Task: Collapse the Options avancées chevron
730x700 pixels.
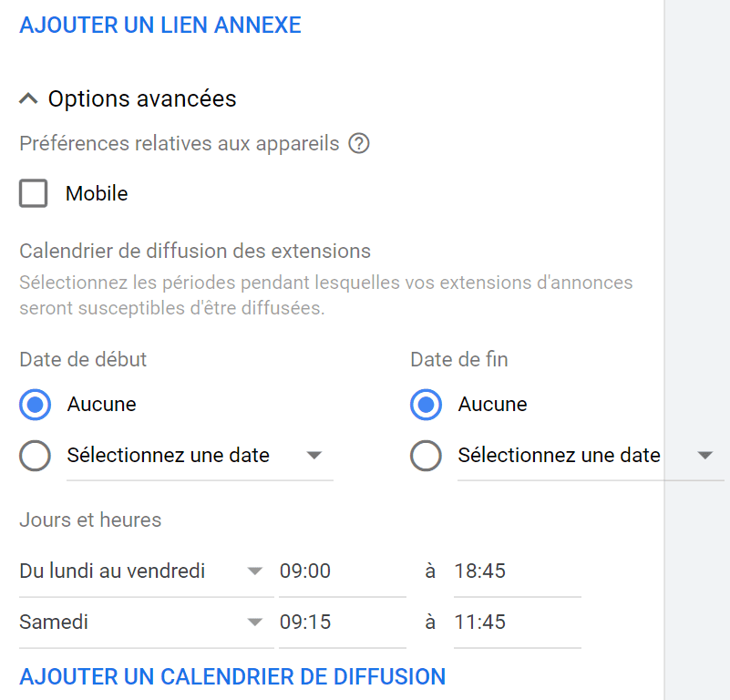Action: pyautogui.click(x=28, y=98)
